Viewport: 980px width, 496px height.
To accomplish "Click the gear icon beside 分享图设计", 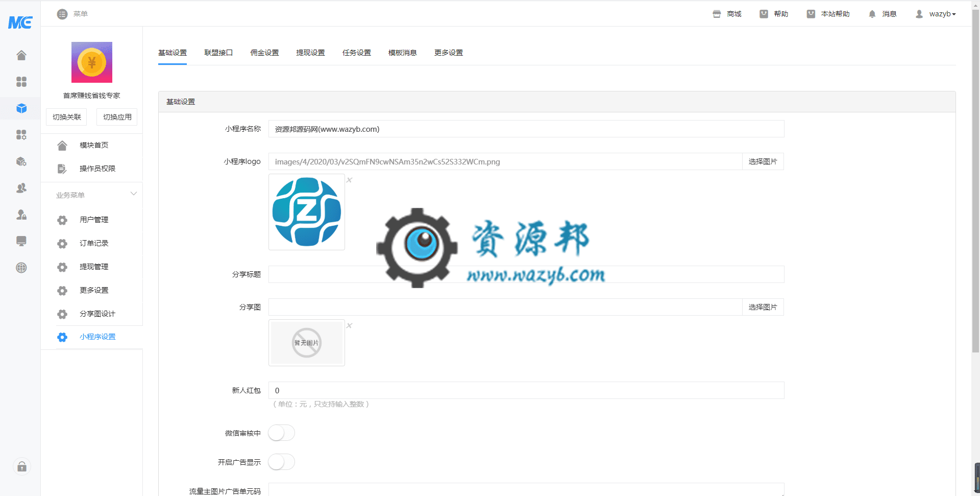I will tap(62, 314).
